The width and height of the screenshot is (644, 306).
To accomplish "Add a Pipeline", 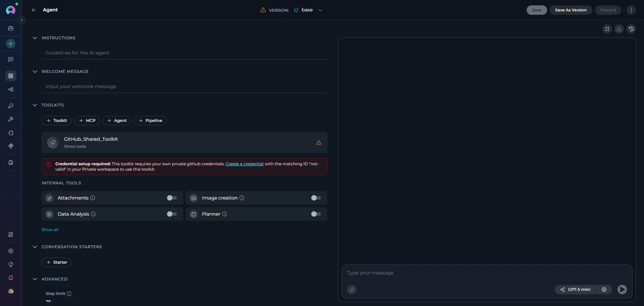I will point(150,121).
